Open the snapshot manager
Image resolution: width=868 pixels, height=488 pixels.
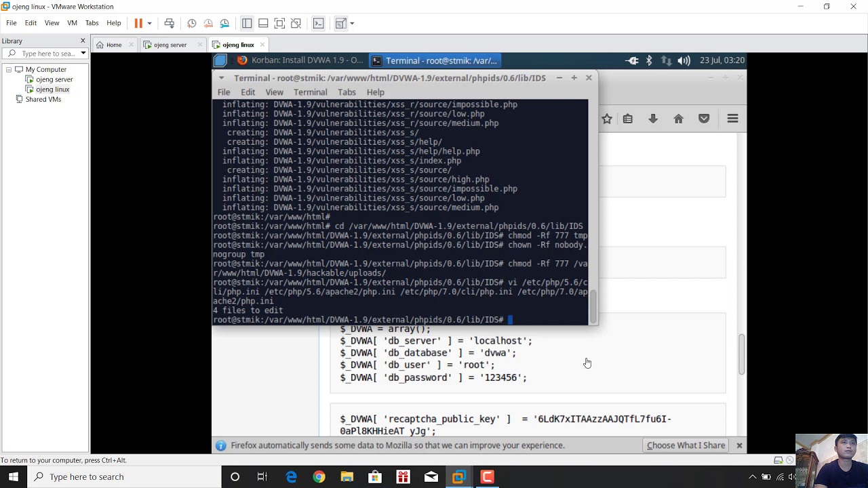click(x=224, y=23)
